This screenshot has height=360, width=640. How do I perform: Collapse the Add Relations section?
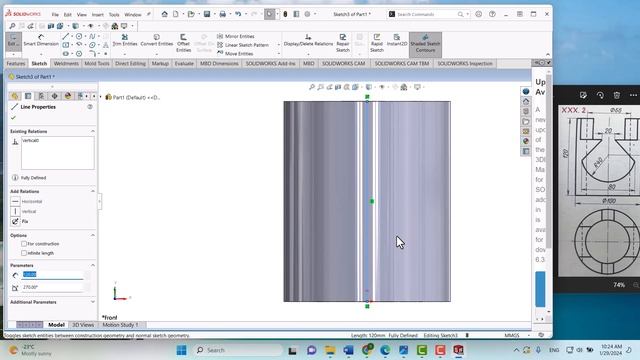tap(93, 191)
